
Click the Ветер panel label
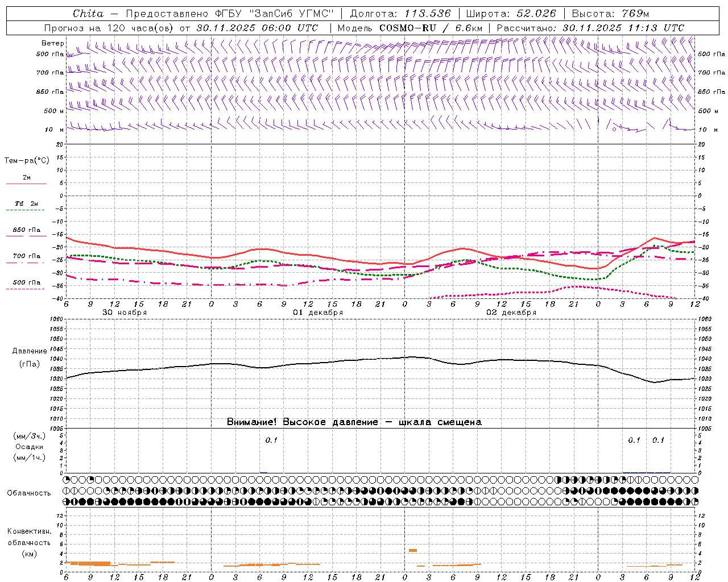click(x=53, y=43)
